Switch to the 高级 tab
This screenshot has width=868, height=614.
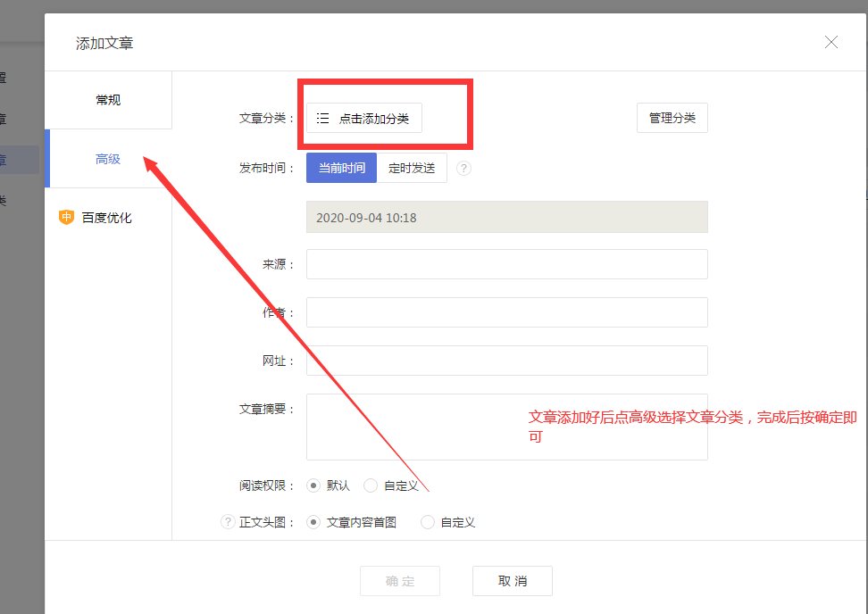click(x=108, y=159)
